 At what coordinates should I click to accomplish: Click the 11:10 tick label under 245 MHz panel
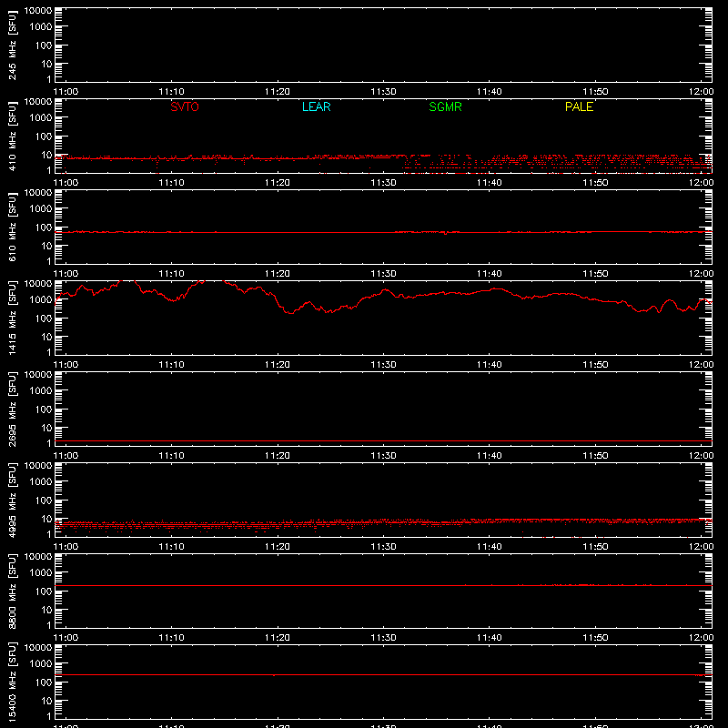tap(172, 92)
